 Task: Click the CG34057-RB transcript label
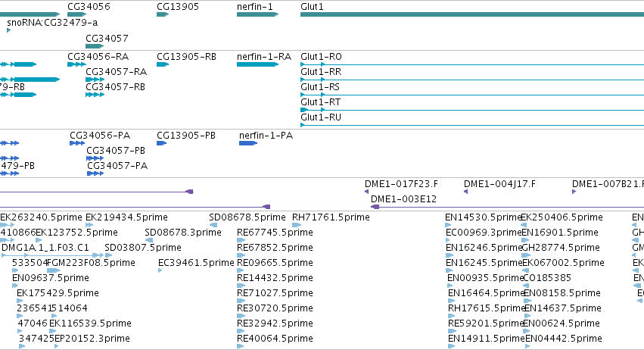[116, 87]
